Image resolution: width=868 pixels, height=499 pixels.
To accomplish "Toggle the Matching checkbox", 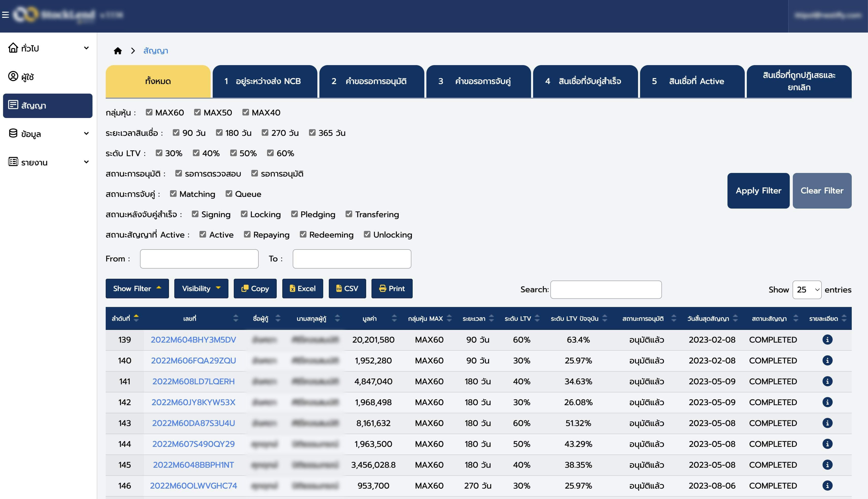I will (x=173, y=194).
